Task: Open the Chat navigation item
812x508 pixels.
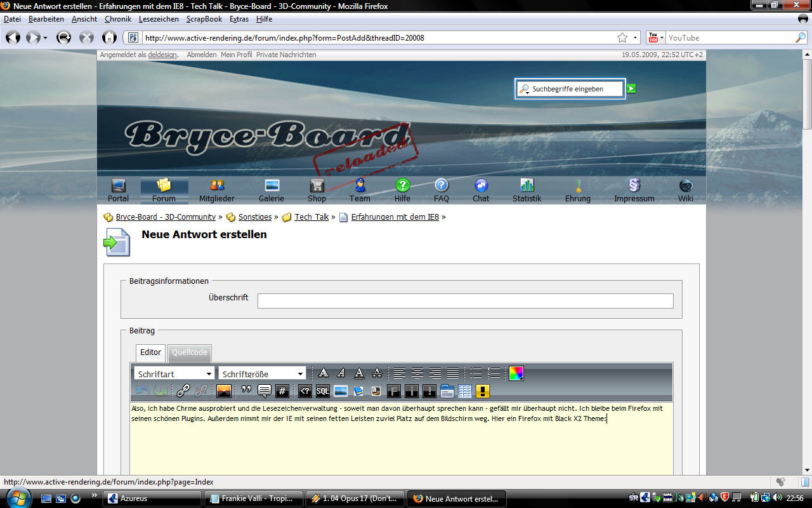Action: tap(481, 190)
